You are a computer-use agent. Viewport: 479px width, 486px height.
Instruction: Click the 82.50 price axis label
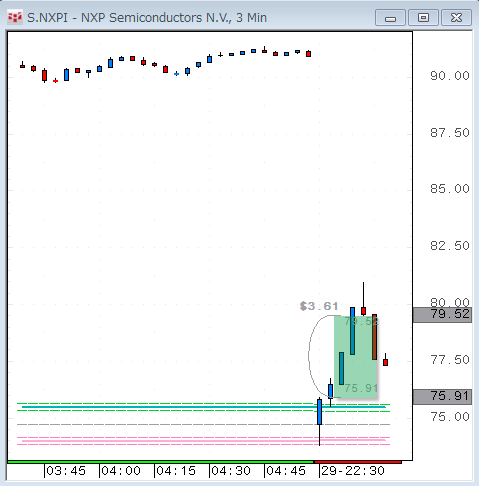[x=450, y=246]
